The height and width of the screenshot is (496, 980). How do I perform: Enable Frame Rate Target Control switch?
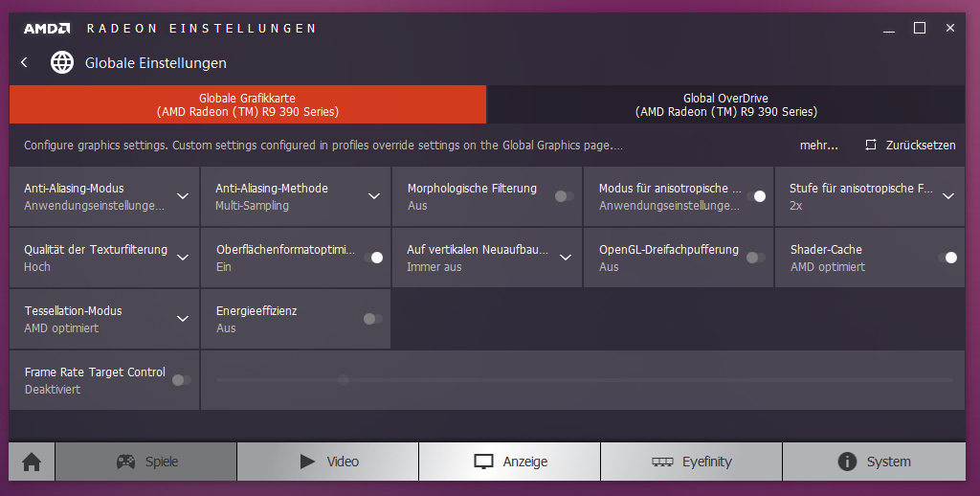click(x=181, y=380)
